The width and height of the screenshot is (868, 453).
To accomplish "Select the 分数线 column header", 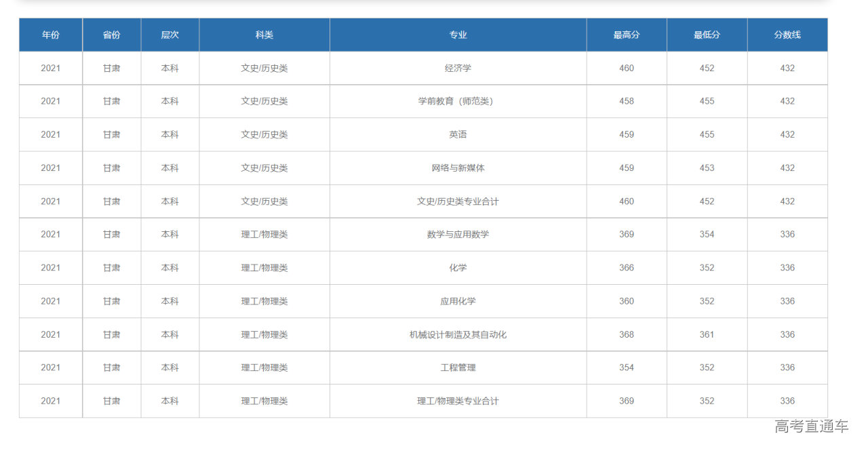I will 787,35.
